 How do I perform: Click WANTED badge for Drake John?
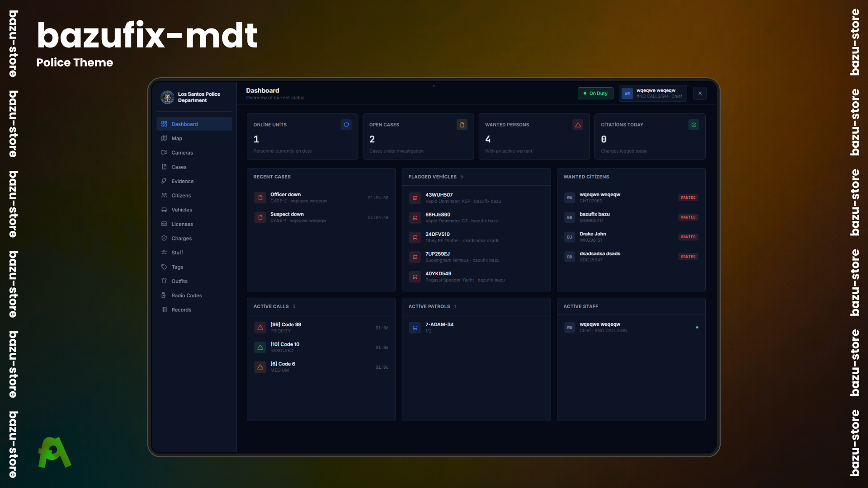688,237
